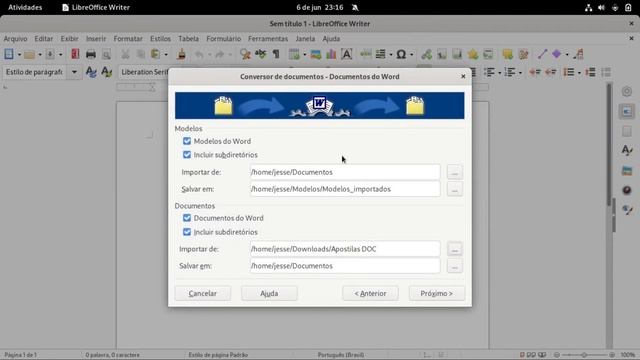Click the purple Basic Shapes diamond icon
The image size is (640, 360).
pos(557,54)
